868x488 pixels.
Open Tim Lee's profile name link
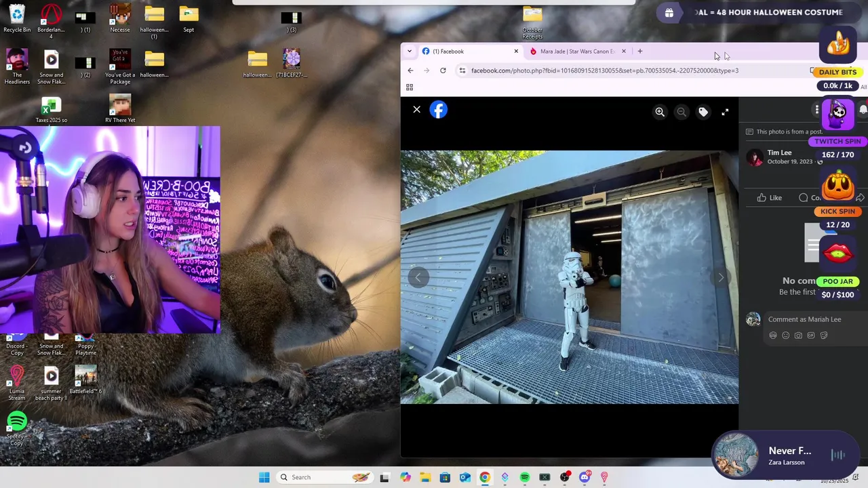point(779,153)
